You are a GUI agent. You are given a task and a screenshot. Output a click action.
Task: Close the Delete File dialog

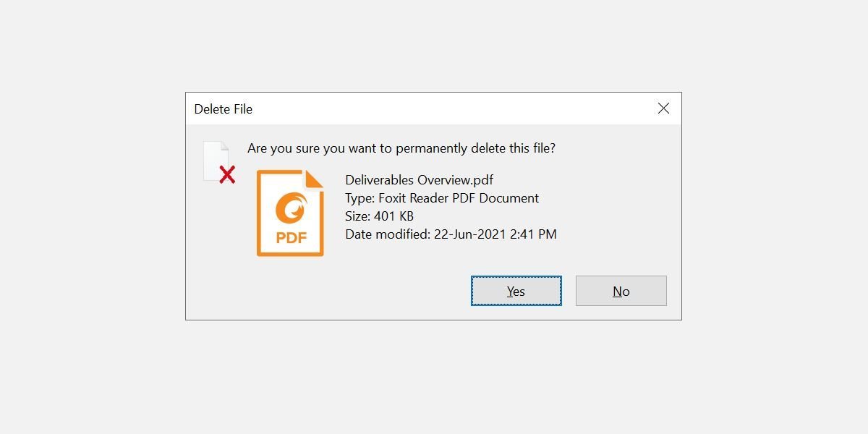663,109
